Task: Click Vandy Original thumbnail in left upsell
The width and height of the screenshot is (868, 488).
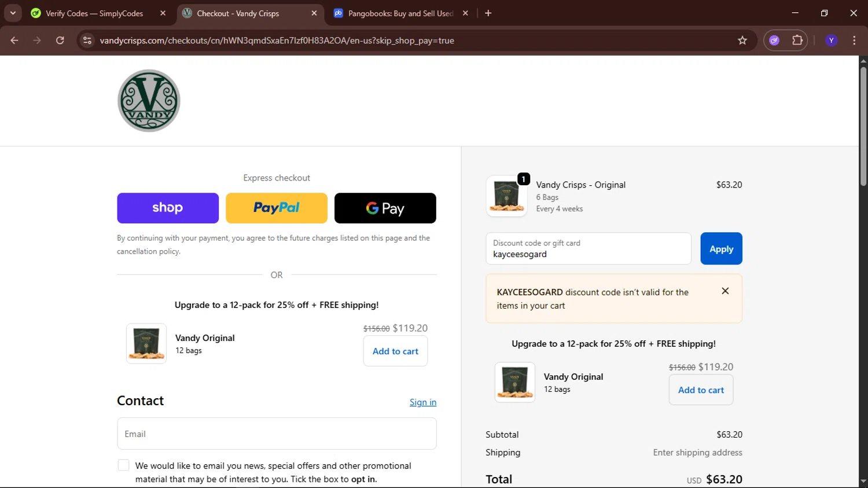Action: point(146,343)
